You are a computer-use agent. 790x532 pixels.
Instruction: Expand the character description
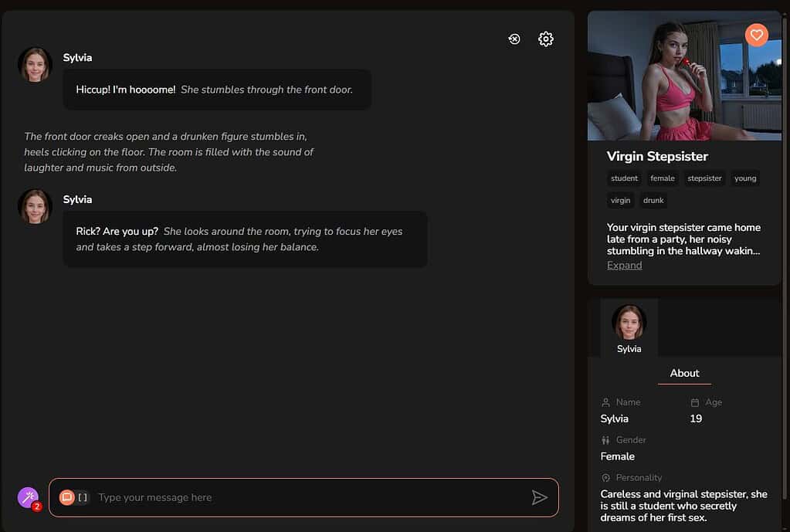click(x=624, y=266)
